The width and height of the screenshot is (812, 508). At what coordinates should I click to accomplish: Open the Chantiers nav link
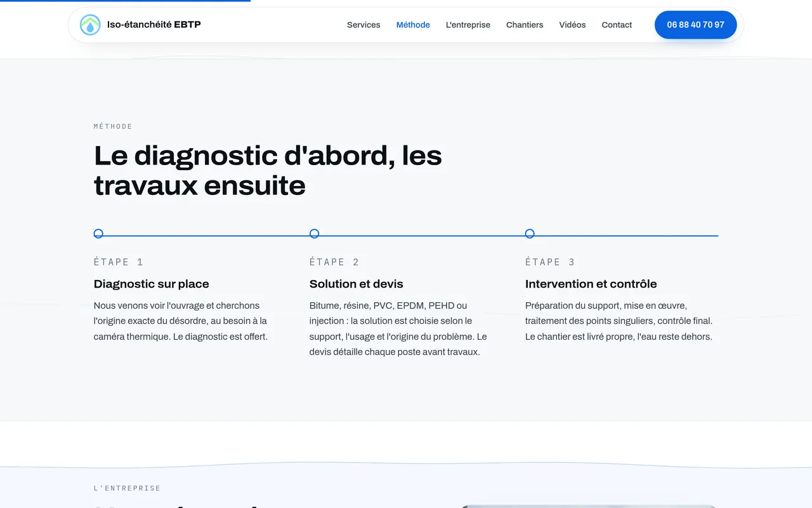[x=525, y=25]
